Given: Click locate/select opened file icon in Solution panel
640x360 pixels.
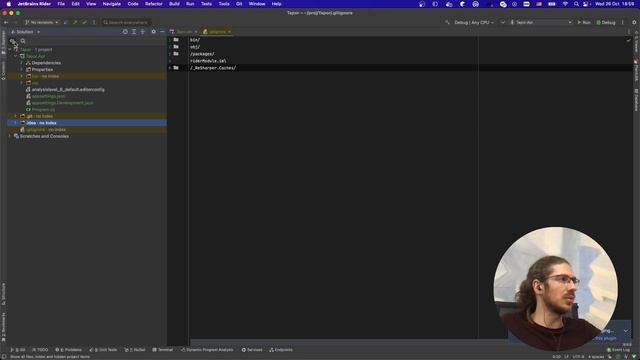Looking at the screenshot, I should (125, 32).
